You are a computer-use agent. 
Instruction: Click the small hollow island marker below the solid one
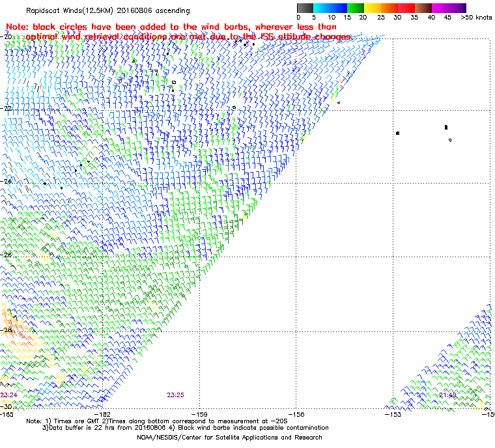[450, 140]
